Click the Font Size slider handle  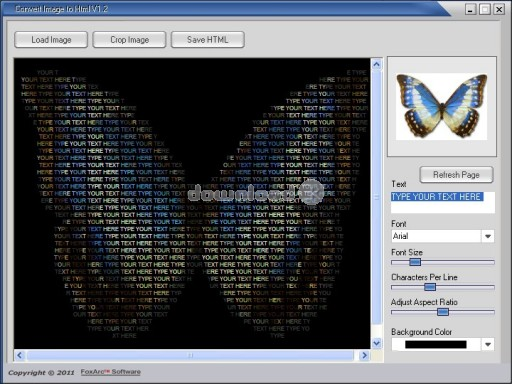coord(415,262)
